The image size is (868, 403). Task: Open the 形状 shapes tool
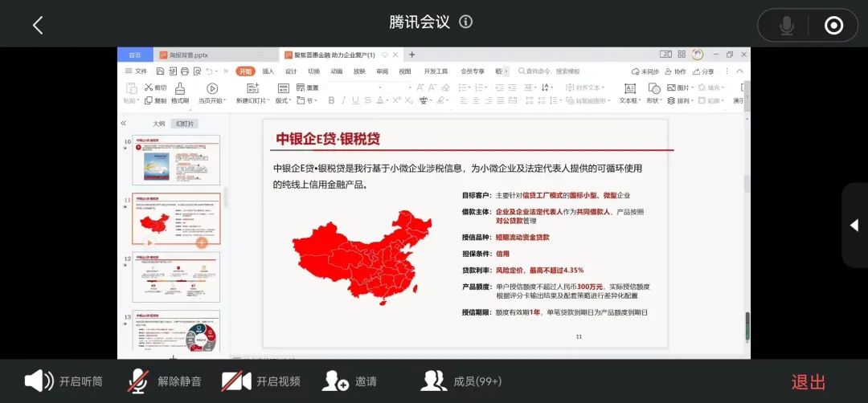pos(653,93)
